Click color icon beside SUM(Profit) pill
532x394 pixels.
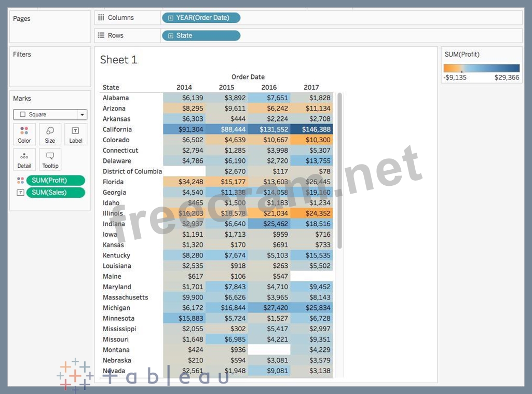[20, 181]
